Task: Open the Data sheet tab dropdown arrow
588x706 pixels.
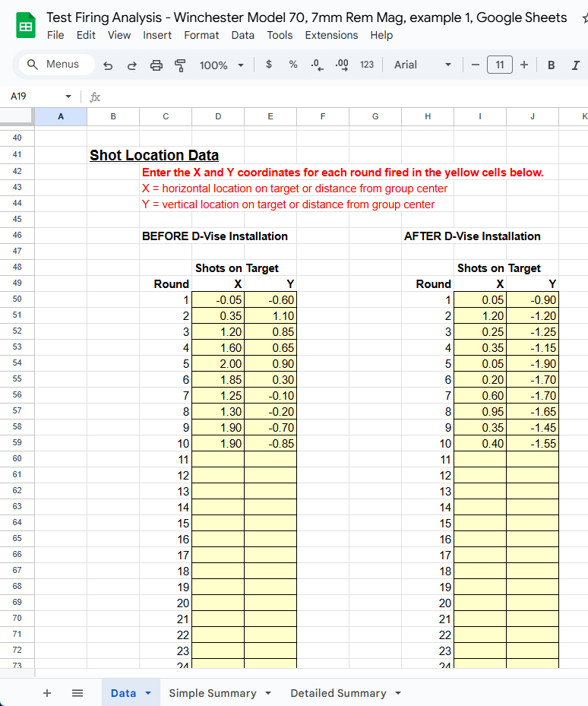Action: tap(148, 693)
